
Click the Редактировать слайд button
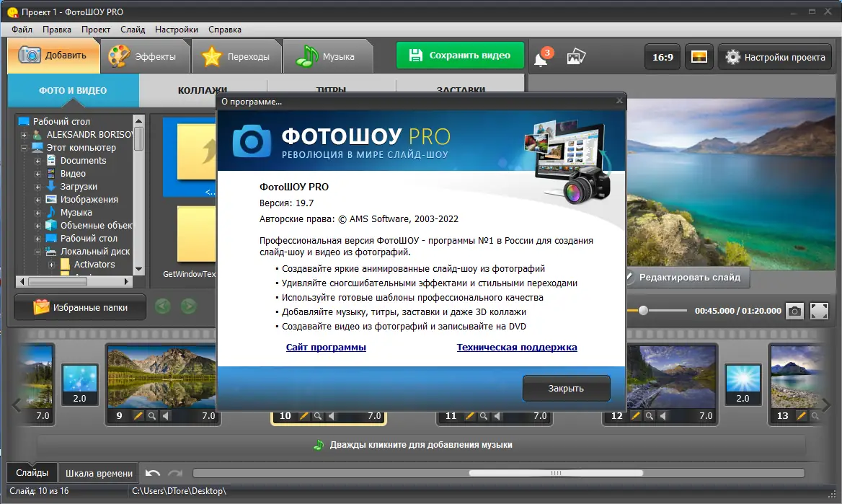coord(688,278)
